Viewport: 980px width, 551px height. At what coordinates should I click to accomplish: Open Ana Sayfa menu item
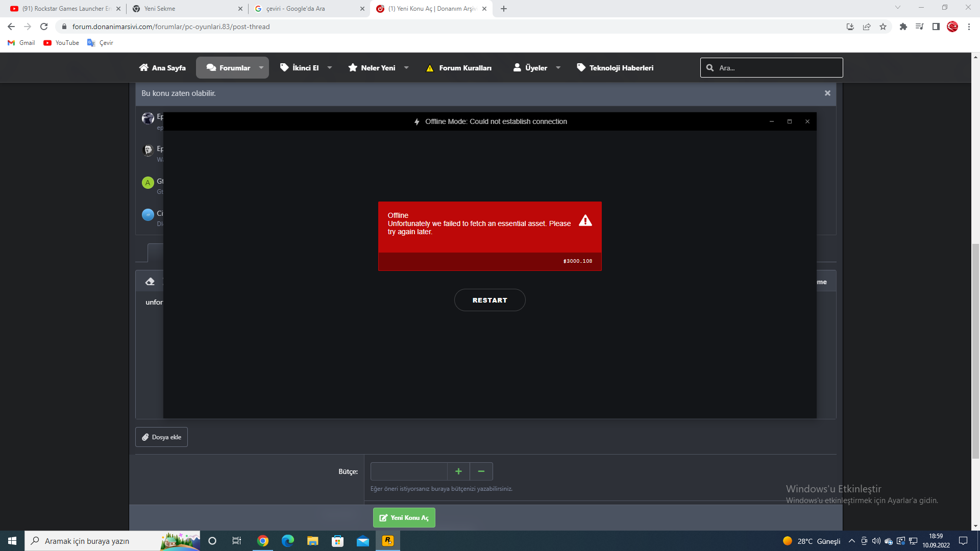click(x=162, y=68)
